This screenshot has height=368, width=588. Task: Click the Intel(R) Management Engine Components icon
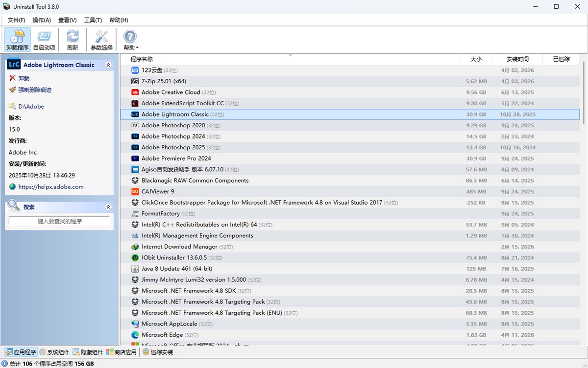135,236
